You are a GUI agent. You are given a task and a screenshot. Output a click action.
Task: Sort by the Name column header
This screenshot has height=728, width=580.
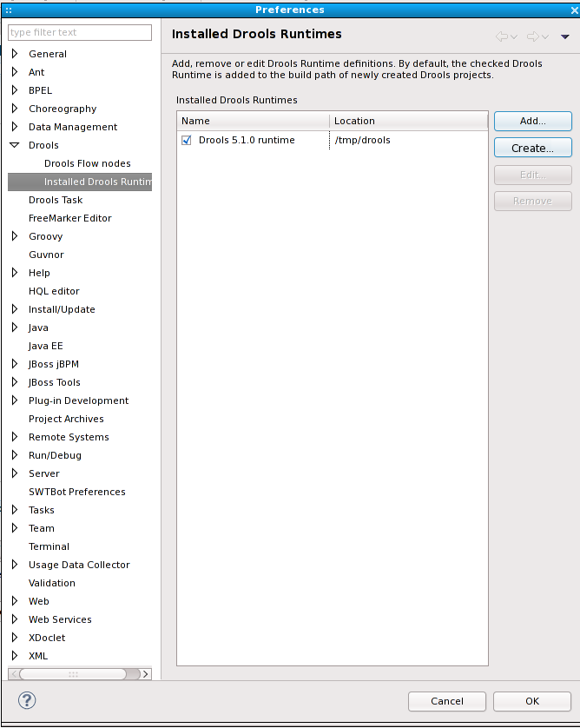254,121
